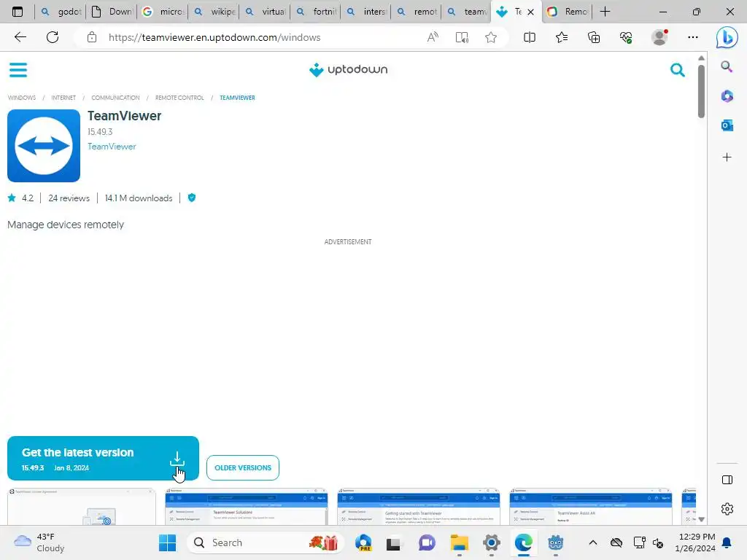747x560 pixels.
Task: Open the Uptodown hamburger menu
Action: click(18, 70)
